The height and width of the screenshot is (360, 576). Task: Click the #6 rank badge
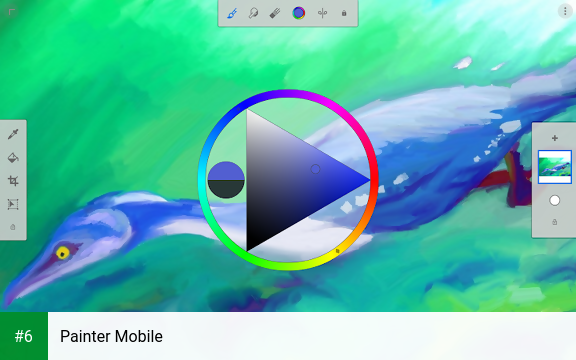coord(24,336)
